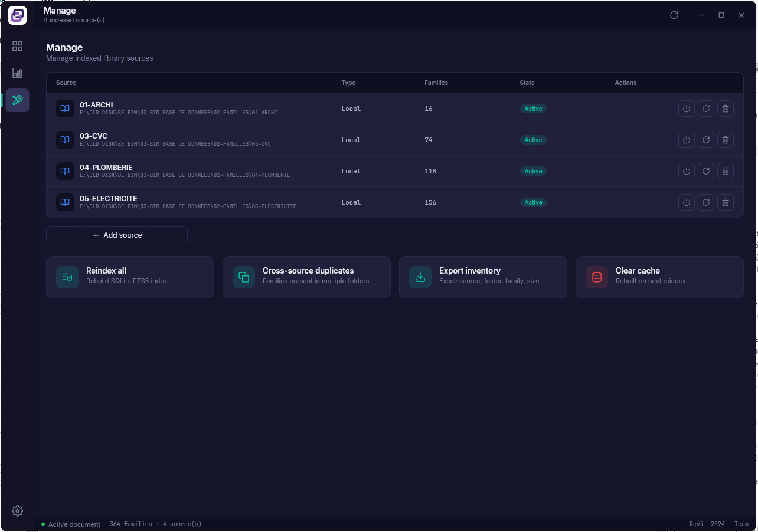The height and width of the screenshot is (532, 758).
Task: Delete the 05-ELECTRICITE source
Action: [726, 202]
